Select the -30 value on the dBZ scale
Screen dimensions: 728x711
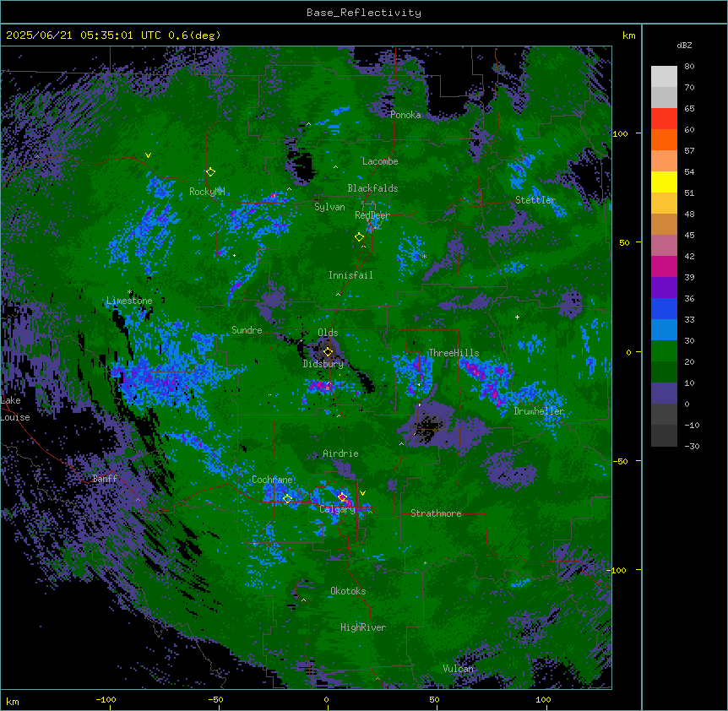pos(692,446)
